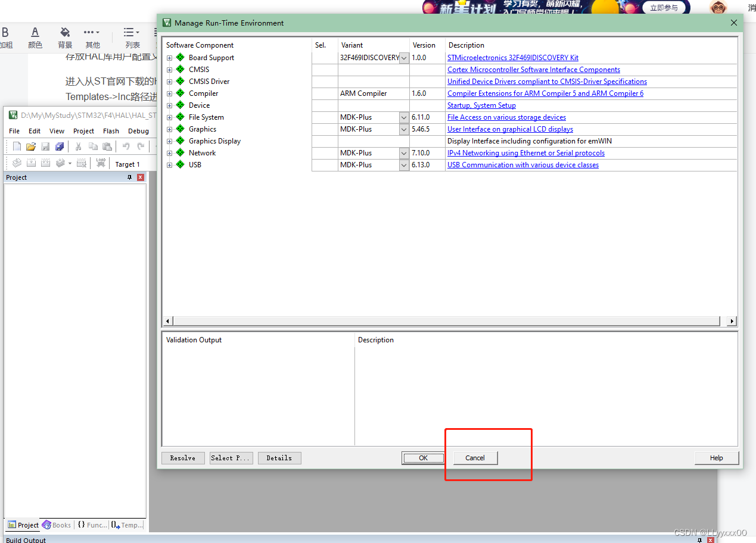Switch to the Books tab
This screenshot has width=756, height=543.
pos(57,525)
